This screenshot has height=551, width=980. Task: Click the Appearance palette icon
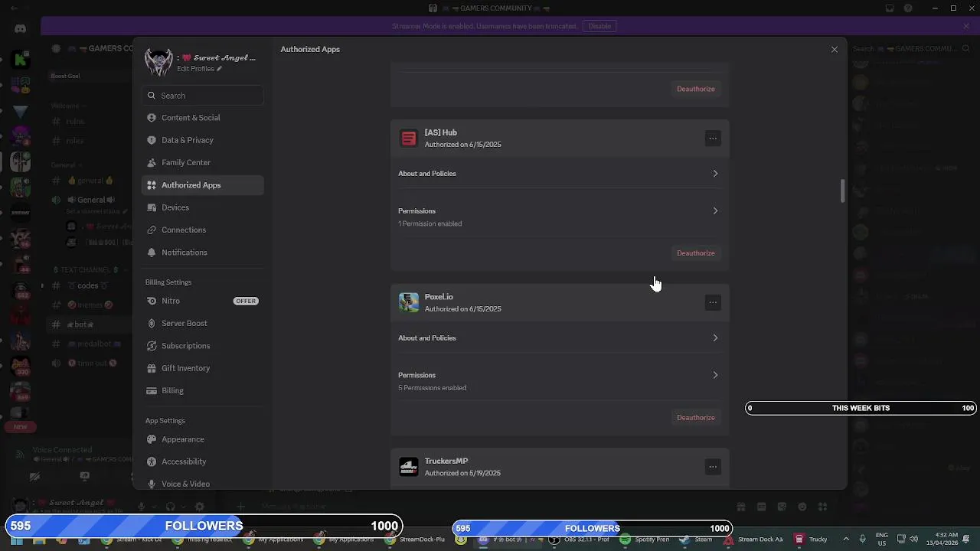point(152,439)
